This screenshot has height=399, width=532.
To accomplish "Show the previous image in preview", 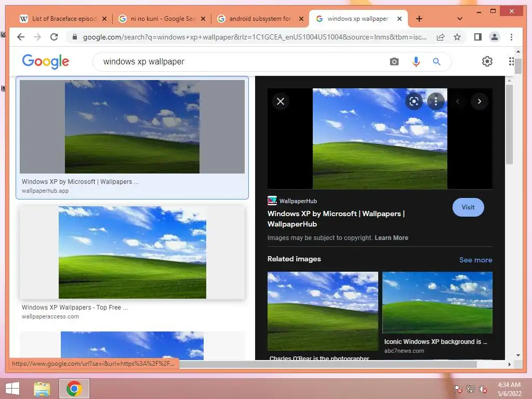I will [x=457, y=101].
